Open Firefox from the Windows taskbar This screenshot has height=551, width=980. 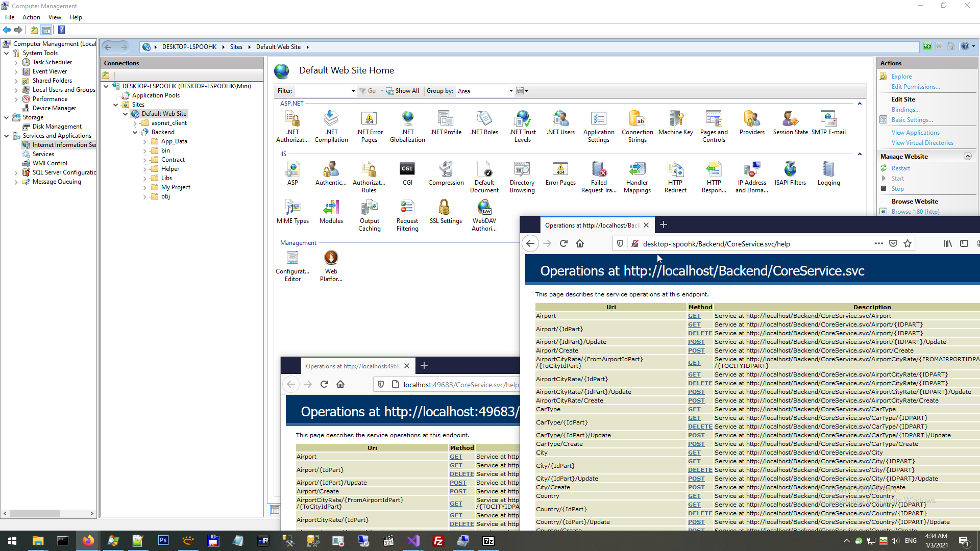[x=88, y=541]
